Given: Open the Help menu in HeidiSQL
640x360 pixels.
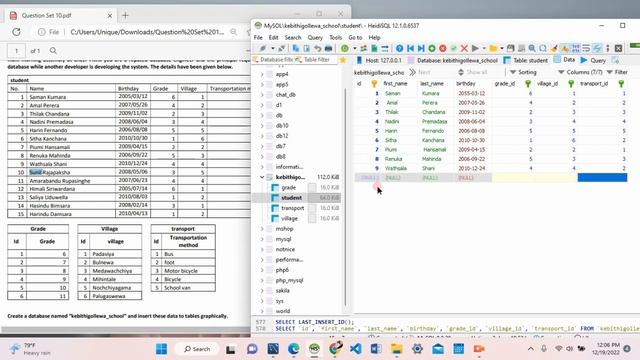Looking at the screenshot, I should tap(374, 38).
